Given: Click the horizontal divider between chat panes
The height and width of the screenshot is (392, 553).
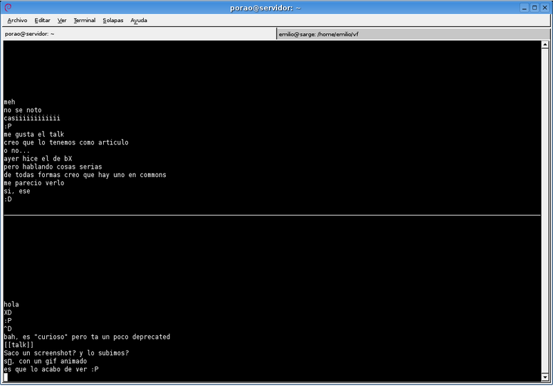Looking at the screenshot, I should coord(272,215).
